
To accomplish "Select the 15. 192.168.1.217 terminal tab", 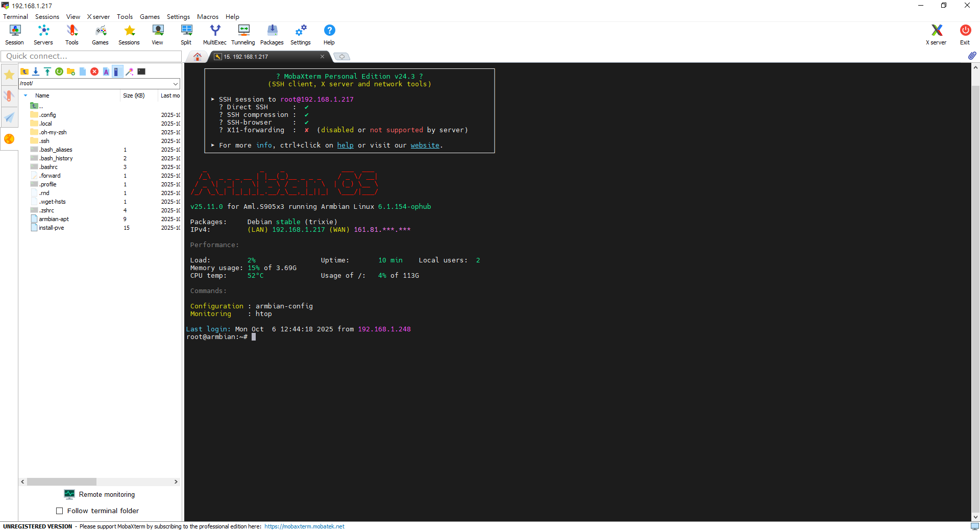I will click(269, 57).
